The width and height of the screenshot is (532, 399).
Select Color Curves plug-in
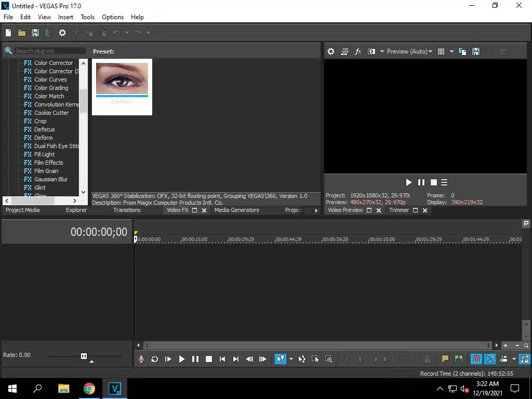click(x=50, y=79)
